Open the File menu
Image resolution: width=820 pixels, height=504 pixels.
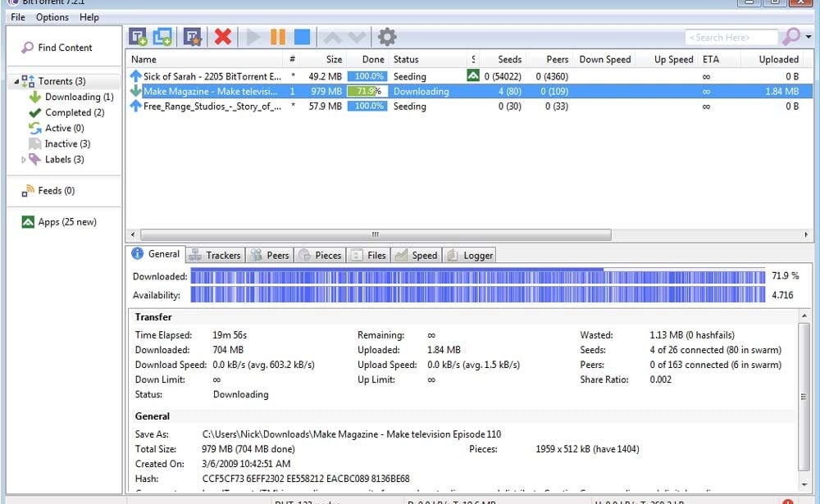pos(18,17)
